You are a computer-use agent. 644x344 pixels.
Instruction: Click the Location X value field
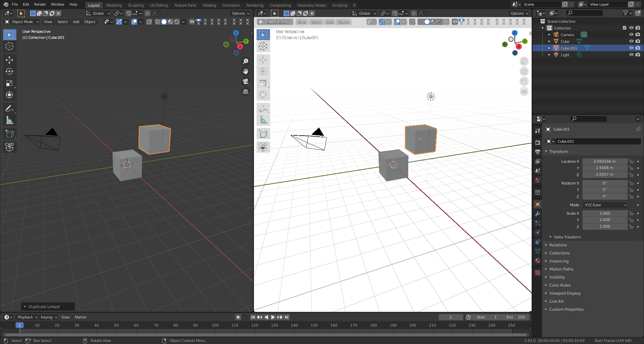tap(605, 161)
